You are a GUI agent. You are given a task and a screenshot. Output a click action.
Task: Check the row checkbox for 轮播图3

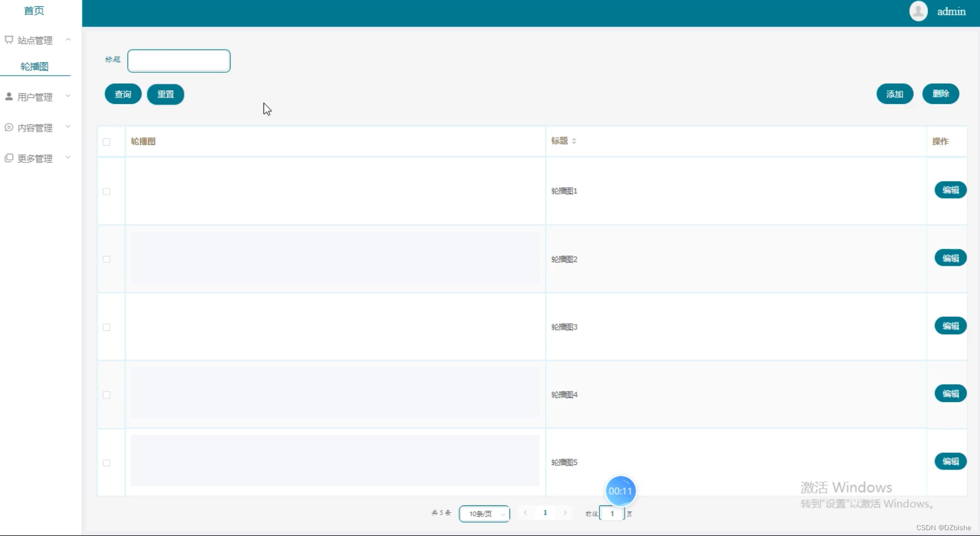pos(106,327)
